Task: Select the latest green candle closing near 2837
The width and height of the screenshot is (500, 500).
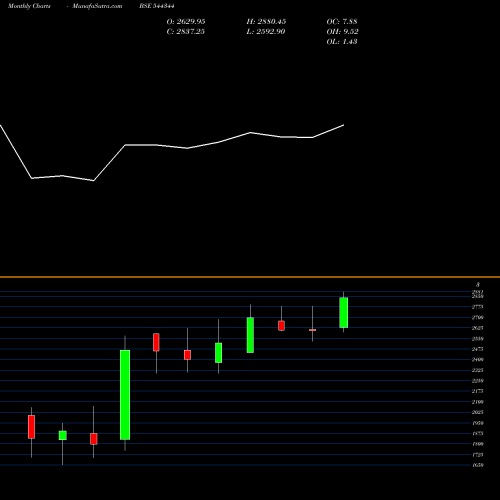Action: (344, 313)
